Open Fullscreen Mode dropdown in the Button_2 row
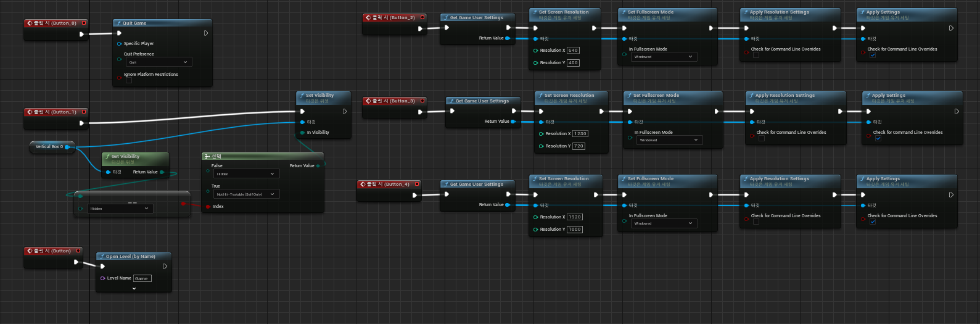980x324 pixels. tap(664, 57)
